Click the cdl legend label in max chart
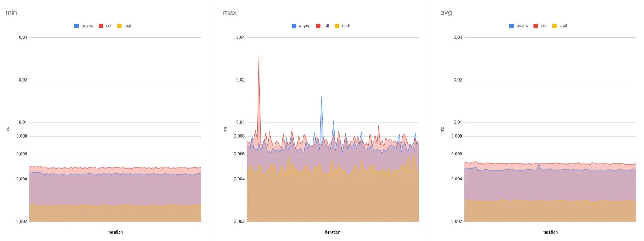This screenshot has width=644, height=241. click(326, 26)
